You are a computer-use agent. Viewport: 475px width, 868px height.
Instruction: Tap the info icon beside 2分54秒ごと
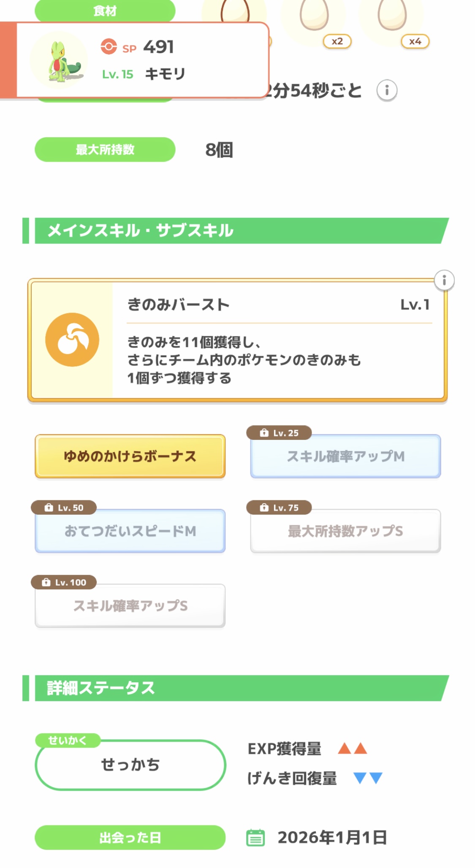386,90
